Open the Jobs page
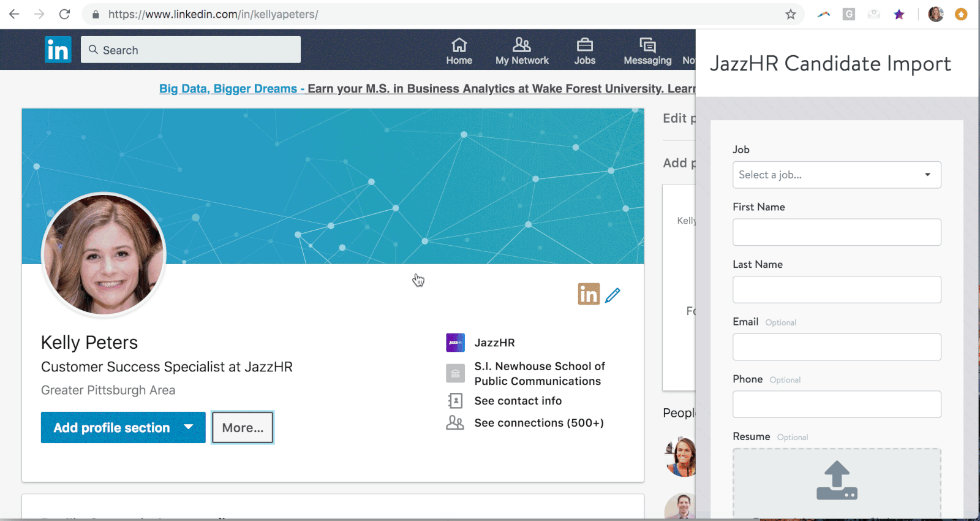Screen dimensions: 980x521 click(x=585, y=51)
